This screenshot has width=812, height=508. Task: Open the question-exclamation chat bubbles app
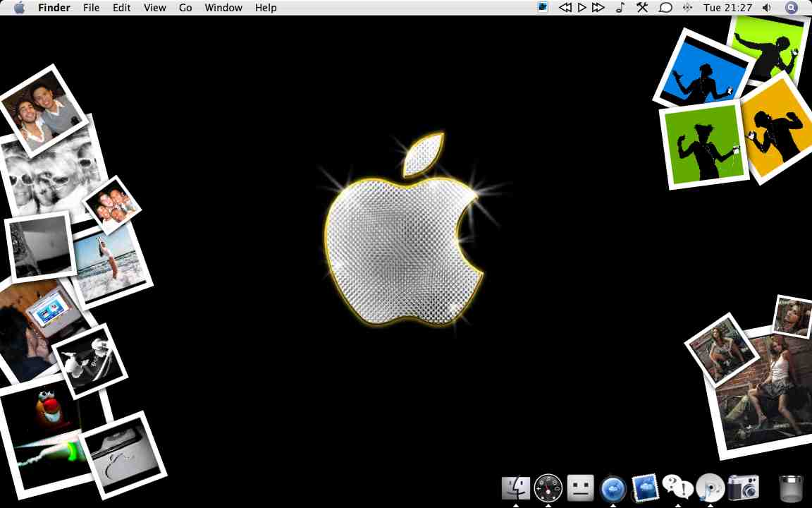(x=677, y=488)
